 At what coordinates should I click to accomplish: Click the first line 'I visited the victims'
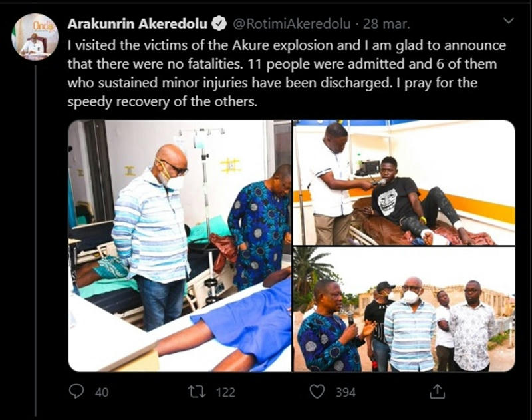click(x=286, y=47)
